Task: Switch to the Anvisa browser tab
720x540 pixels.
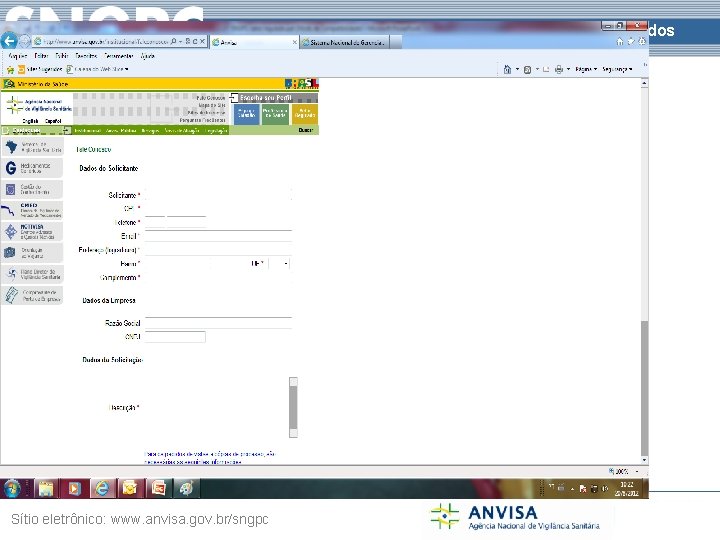Action: point(253,42)
